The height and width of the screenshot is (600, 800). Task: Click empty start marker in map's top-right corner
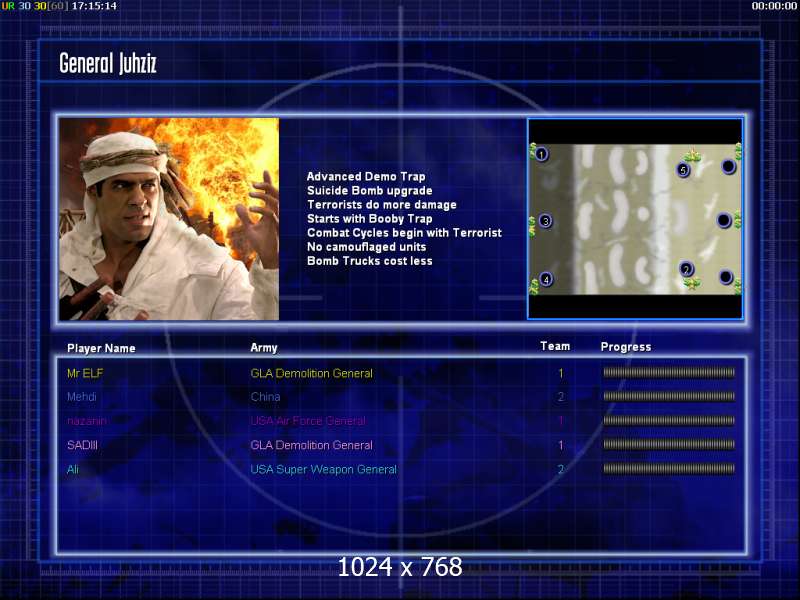coord(728,166)
